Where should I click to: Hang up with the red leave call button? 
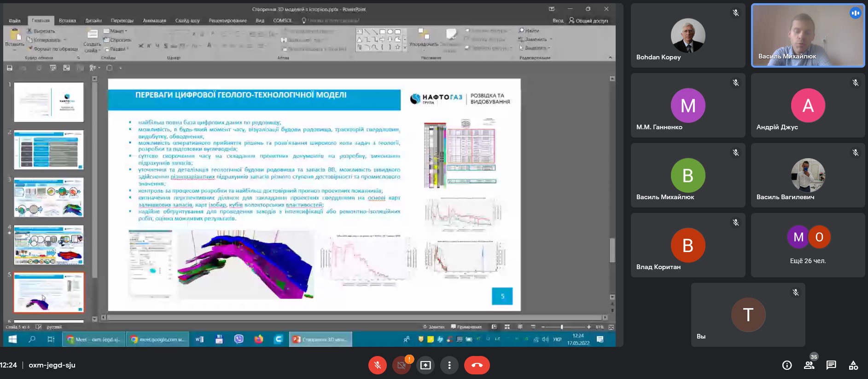point(477,365)
